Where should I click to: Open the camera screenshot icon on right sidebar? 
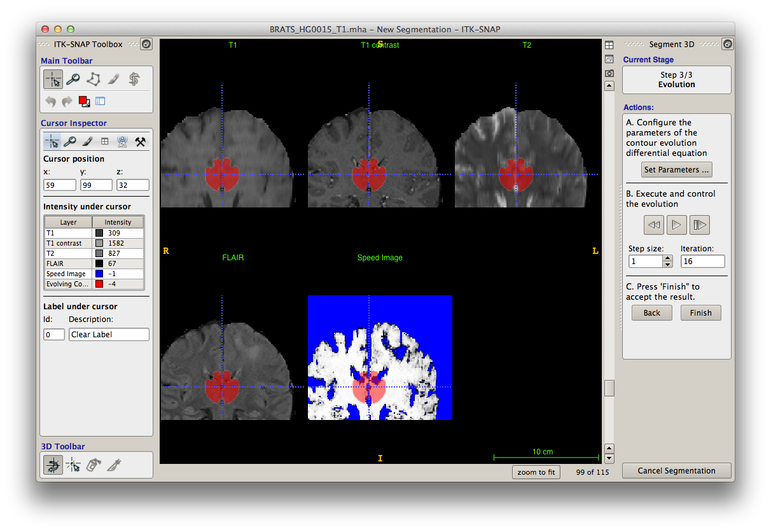[609, 73]
